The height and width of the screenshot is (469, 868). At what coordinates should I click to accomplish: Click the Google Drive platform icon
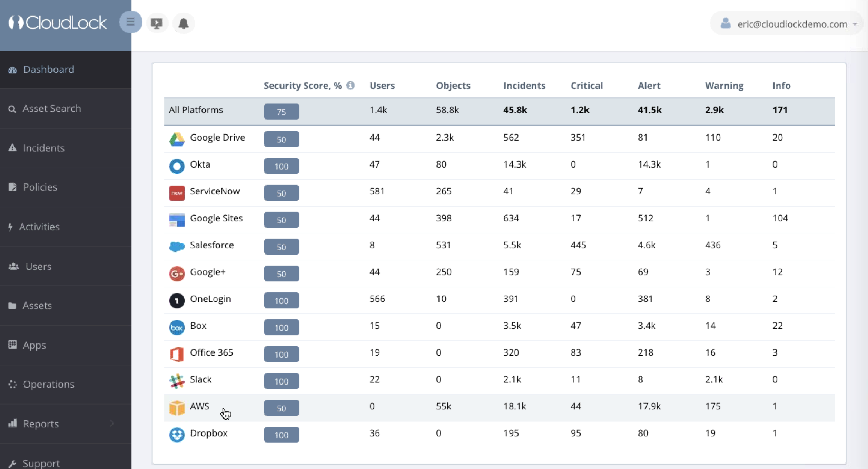coord(177,139)
